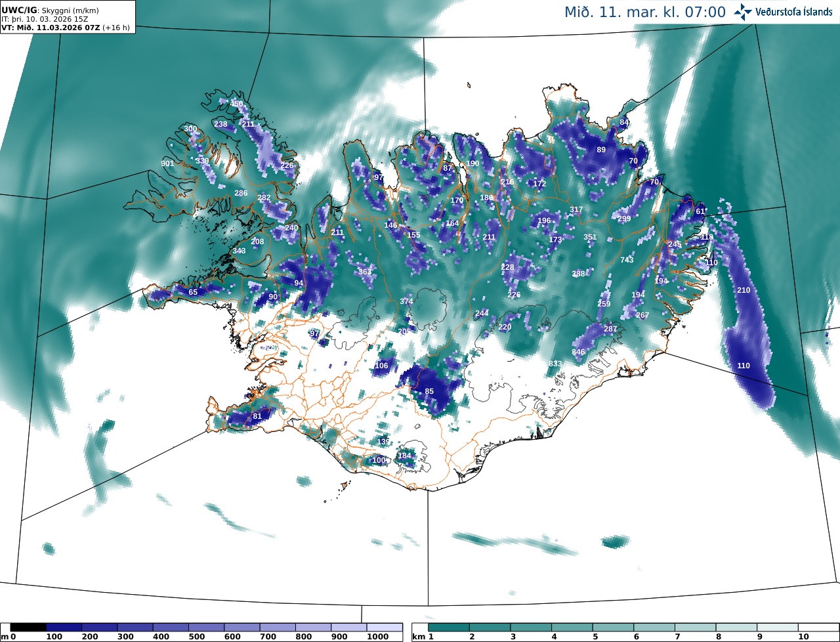Viewport: 840px width, 642px height.
Task: Click the 374 visibility value on the map
Action: click(406, 301)
